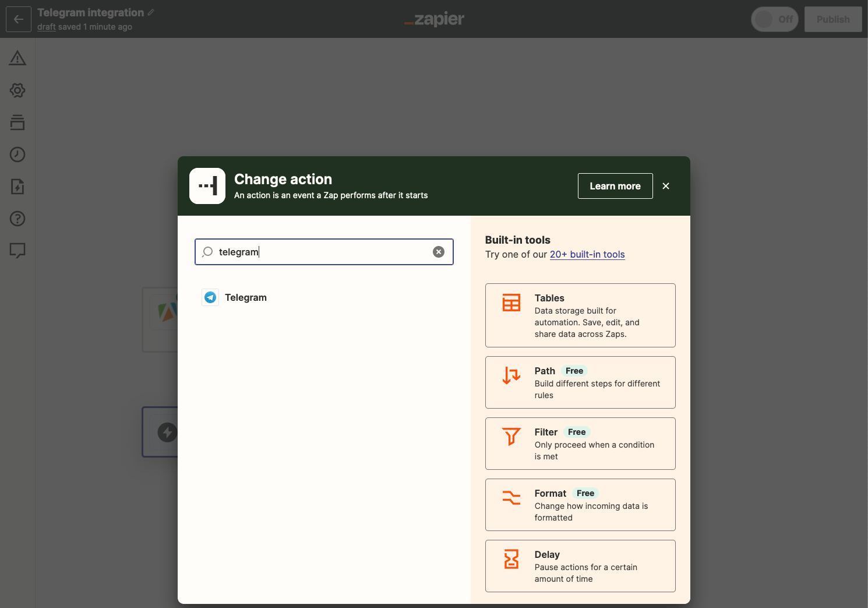Choose the Tables built-in tool
Viewport: 868px width, 608px height.
click(x=580, y=315)
